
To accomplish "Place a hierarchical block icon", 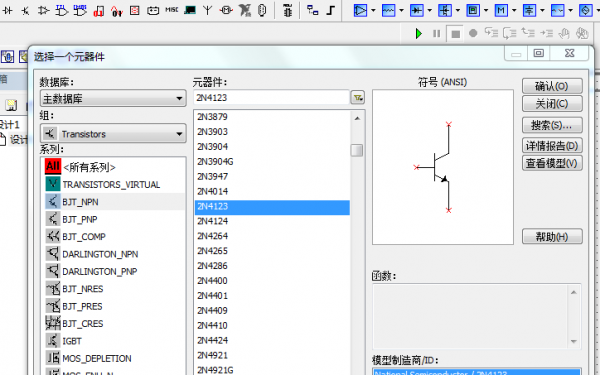I will pos(313,10).
